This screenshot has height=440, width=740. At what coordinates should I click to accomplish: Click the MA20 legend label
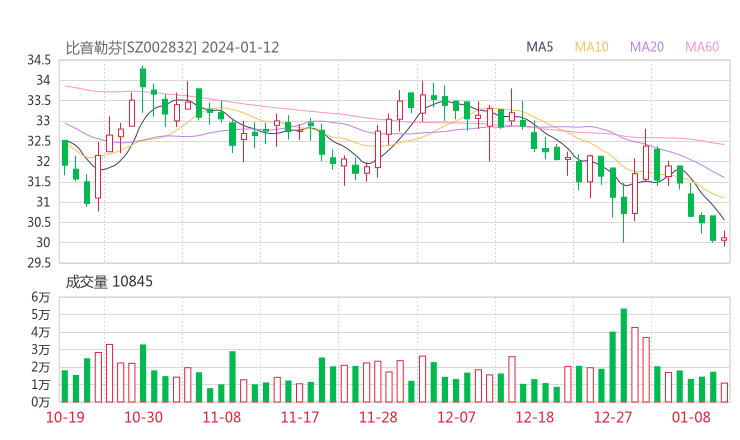point(647,47)
